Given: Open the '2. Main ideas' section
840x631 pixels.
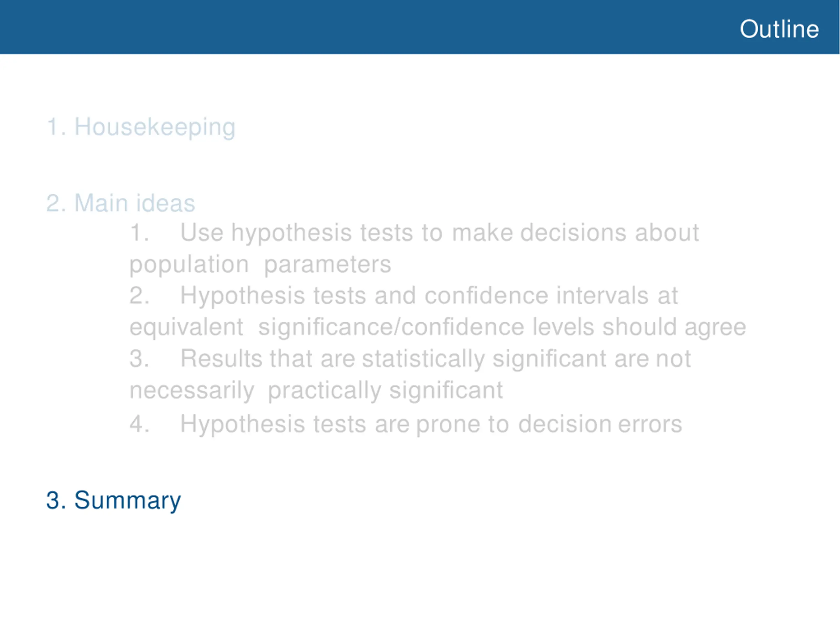Looking at the screenshot, I should tap(121, 203).
